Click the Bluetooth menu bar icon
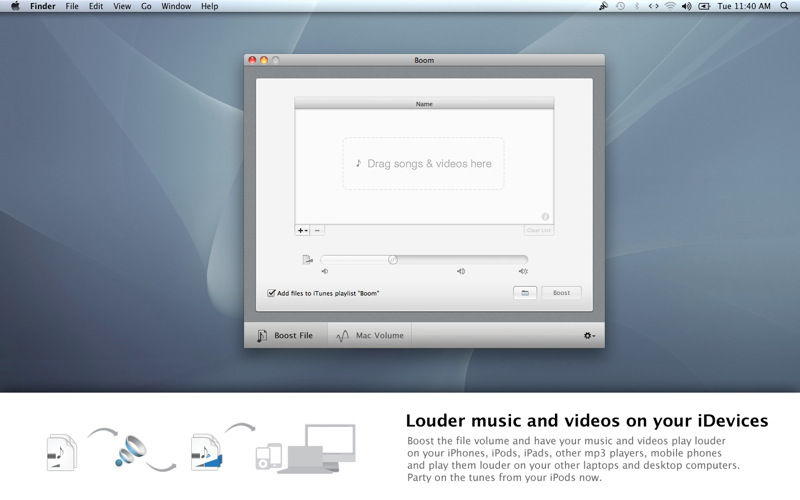The height and width of the screenshot is (500, 800). pos(637,6)
